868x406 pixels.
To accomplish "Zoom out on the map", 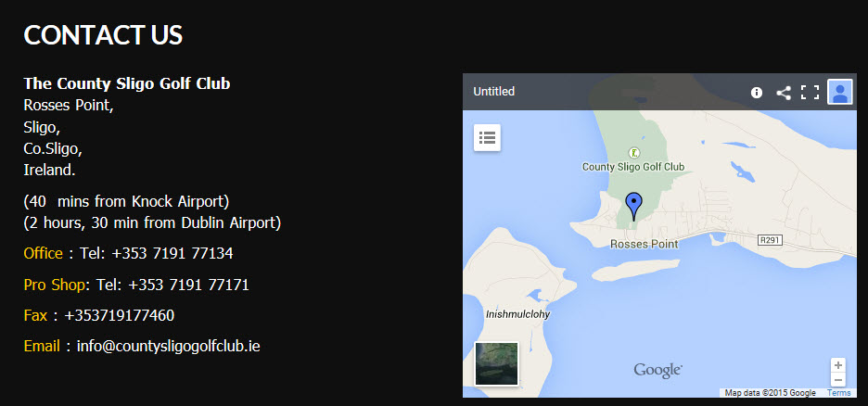I will (838, 380).
